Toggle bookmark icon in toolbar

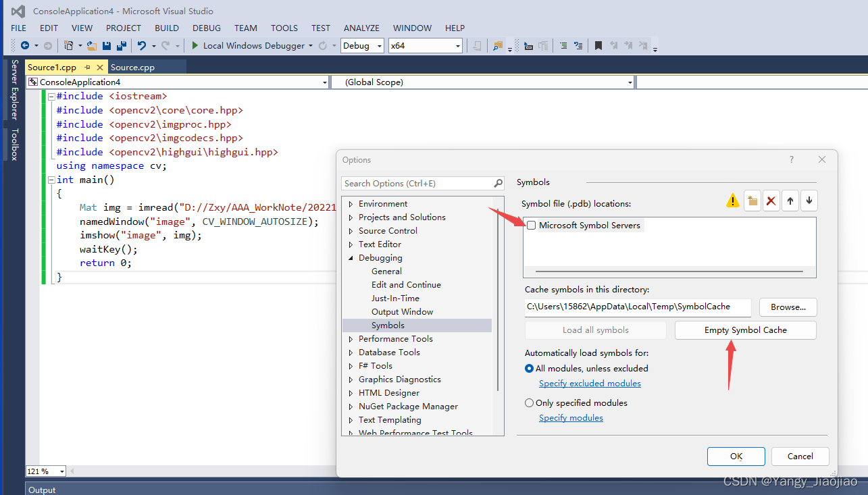point(598,46)
